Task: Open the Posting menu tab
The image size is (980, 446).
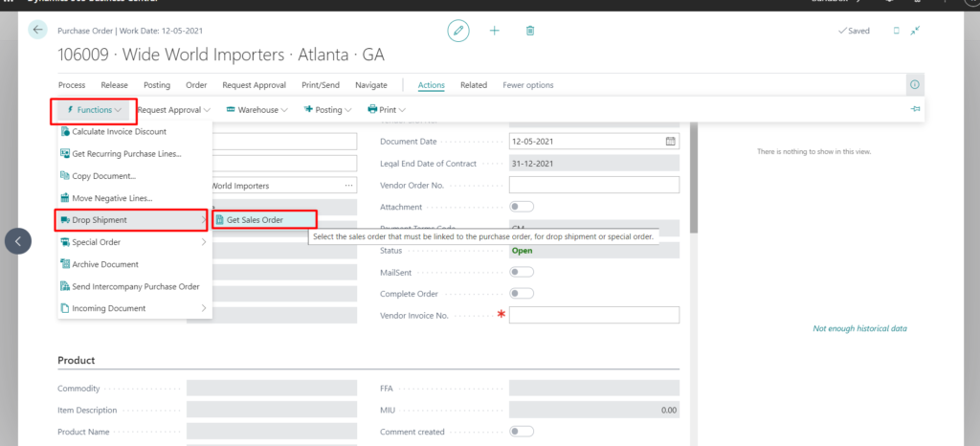Action: [x=157, y=85]
